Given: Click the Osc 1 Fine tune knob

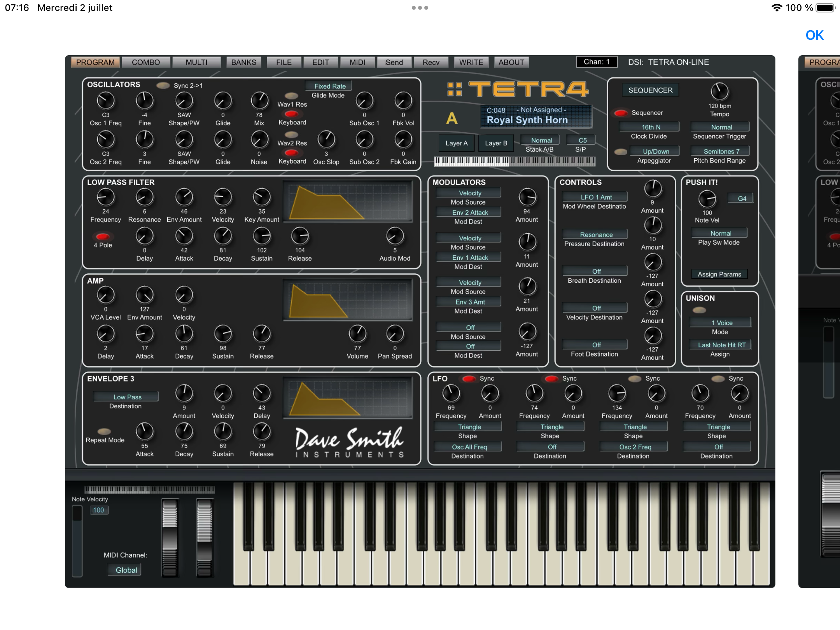Looking at the screenshot, I should pos(144,101).
